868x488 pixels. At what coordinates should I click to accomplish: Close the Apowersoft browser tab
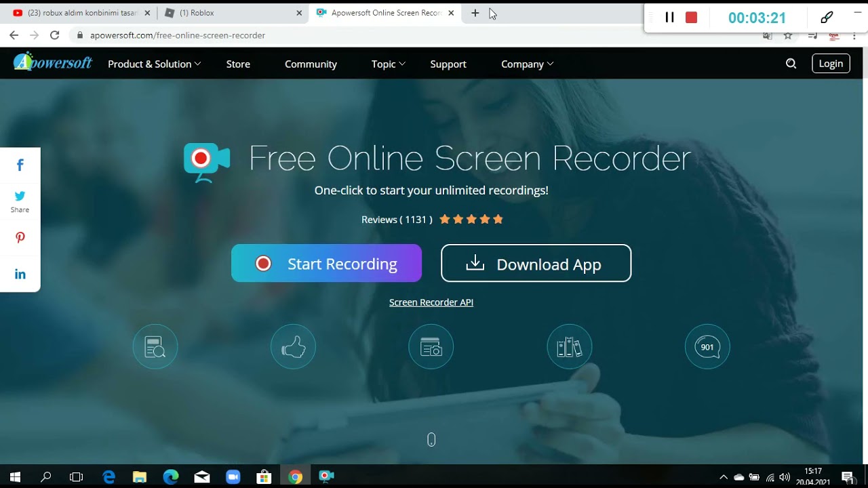click(x=451, y=13)
